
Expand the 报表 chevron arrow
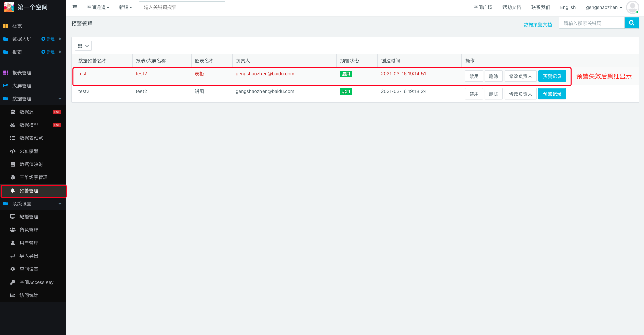(60, 52)
